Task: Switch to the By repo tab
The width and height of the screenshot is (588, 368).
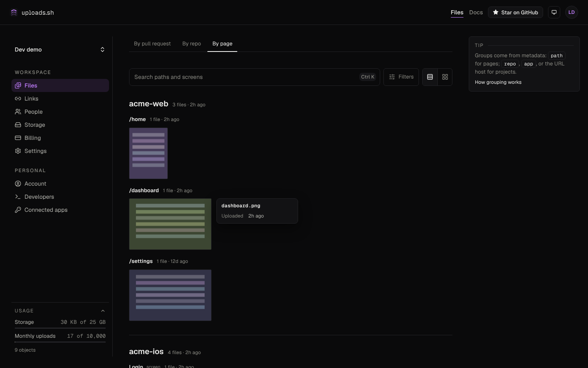Action: coord(192,44)
